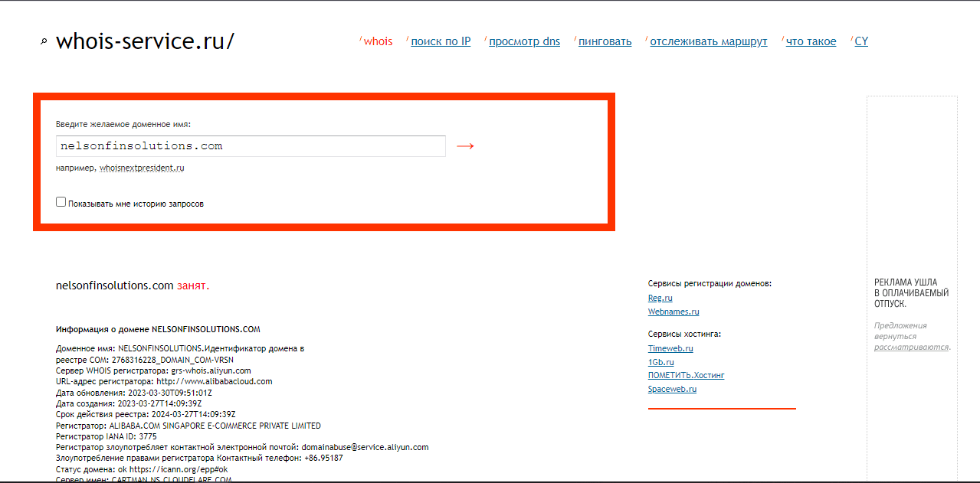
Task: Open the что такое page
Action: point(811,41)
